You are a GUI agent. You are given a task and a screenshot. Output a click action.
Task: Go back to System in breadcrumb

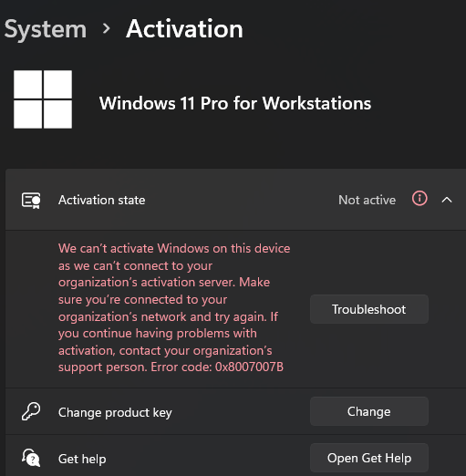(x=46, y=29)
